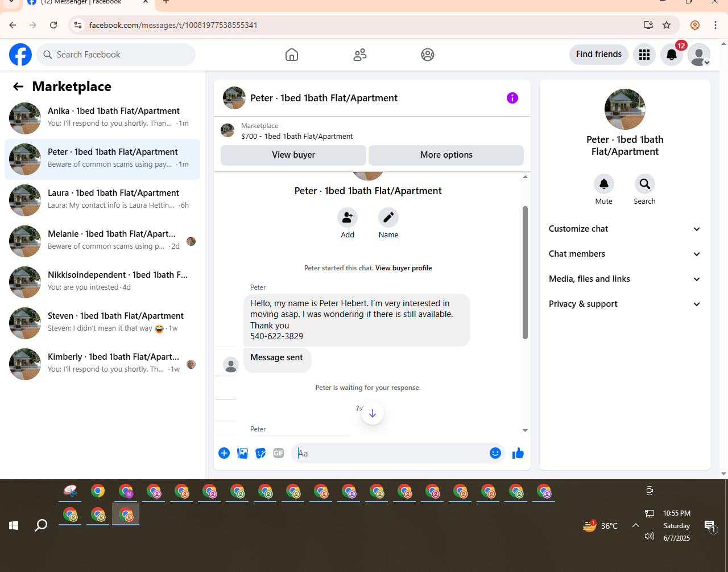Open the Kimberly conversation

[102, 364]
